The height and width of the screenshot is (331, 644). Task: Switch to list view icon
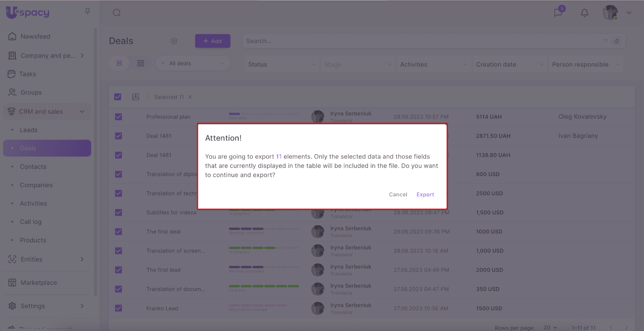[x=119, y=64]
